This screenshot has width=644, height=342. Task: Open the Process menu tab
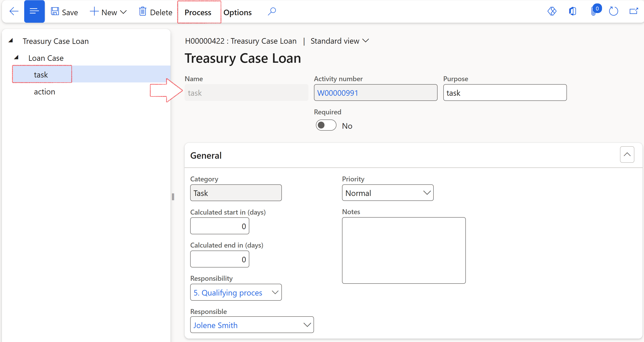point(198,12)
